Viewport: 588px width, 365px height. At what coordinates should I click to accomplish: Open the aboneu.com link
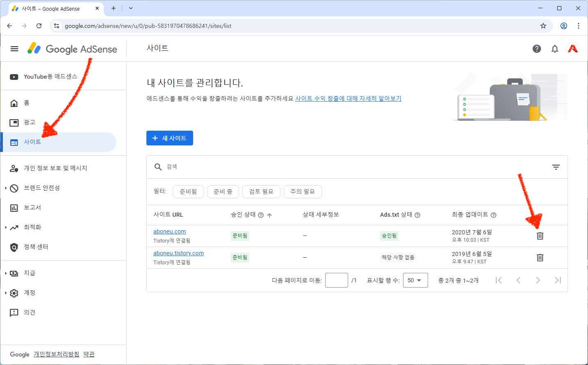click(170, 231)
